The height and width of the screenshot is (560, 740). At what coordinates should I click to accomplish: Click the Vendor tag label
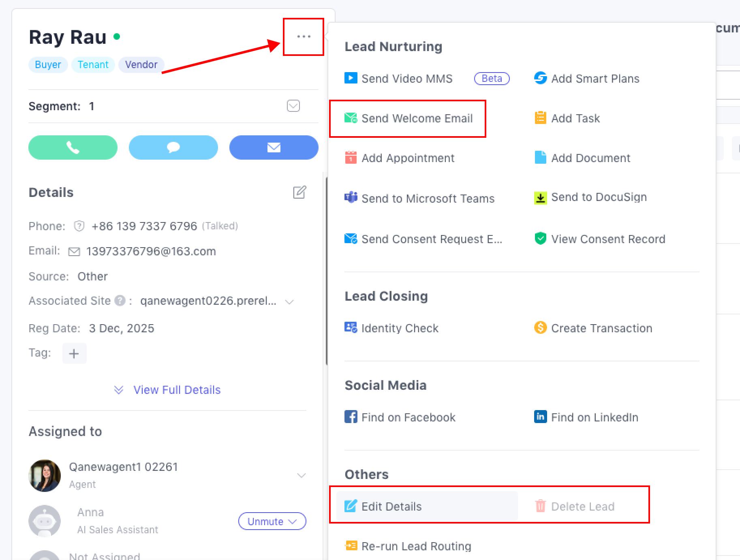click(x=141, y=65)
